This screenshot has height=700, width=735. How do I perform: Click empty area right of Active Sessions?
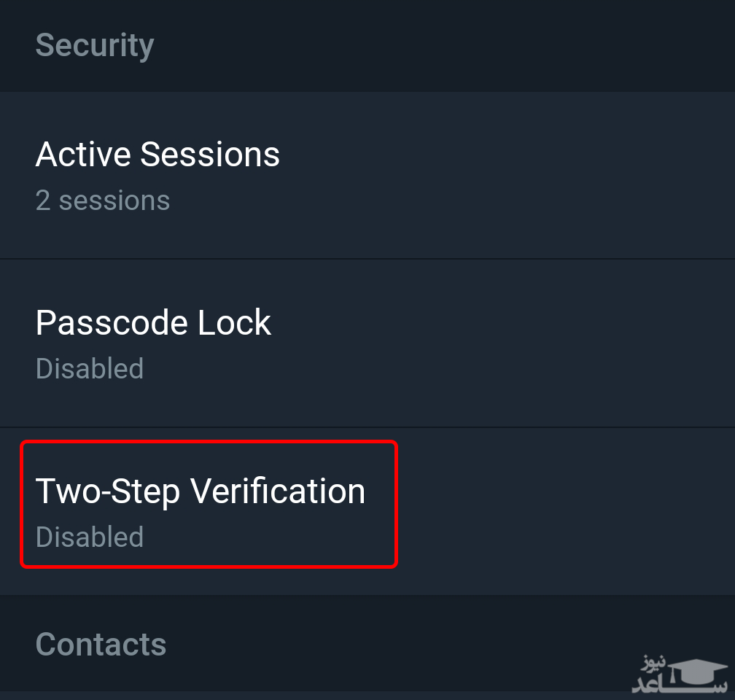tap(547, 175)
